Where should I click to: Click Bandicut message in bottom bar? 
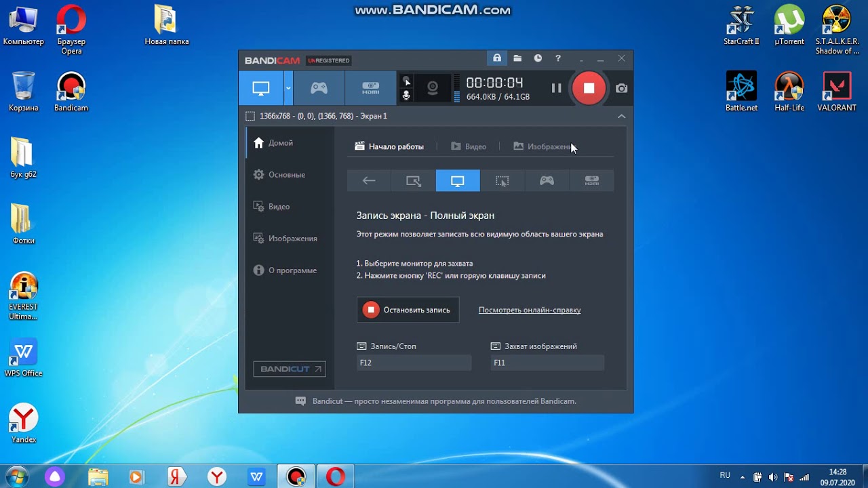(x=444, y=401)
